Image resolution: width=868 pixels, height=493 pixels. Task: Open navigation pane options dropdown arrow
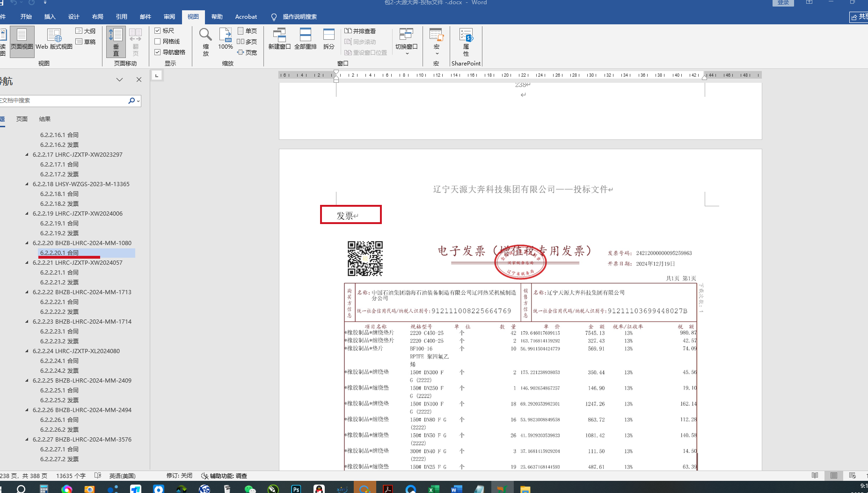(x=120, y=80)
